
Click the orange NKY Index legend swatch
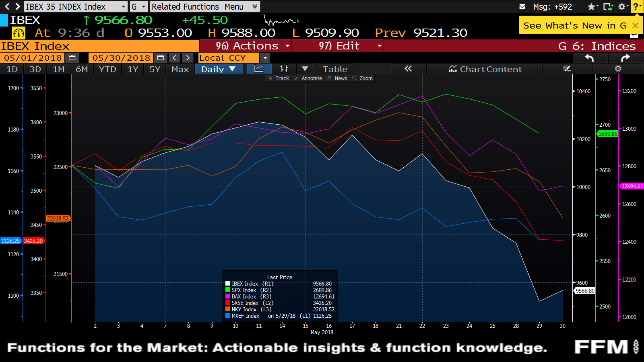pos(228,309)
